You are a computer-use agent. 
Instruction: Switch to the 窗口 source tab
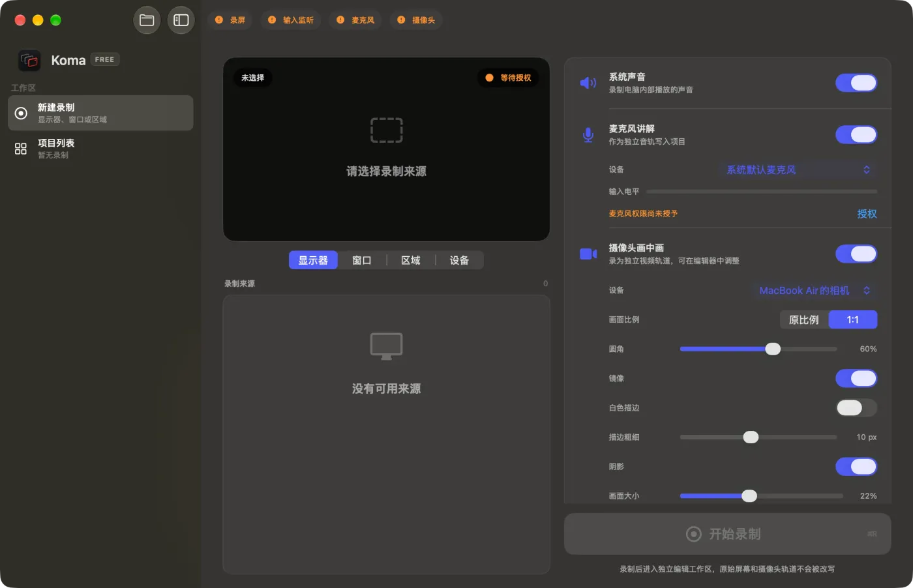click(x=362, y=260)
